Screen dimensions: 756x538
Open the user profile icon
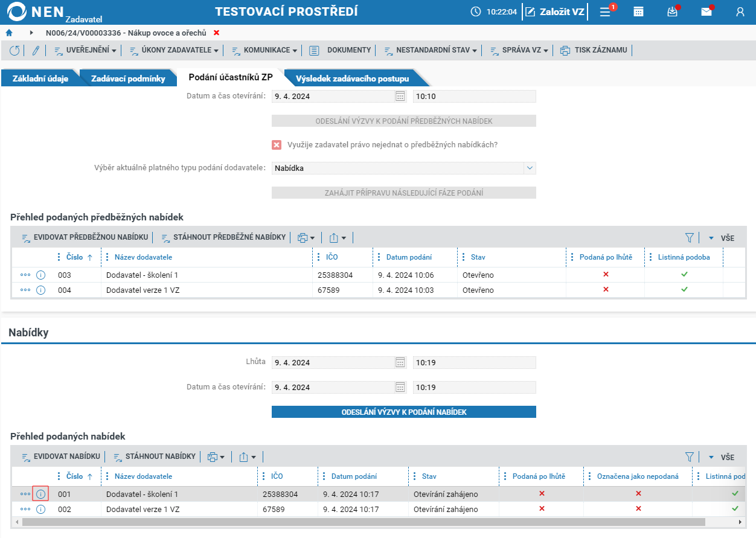tap(740, 11)
